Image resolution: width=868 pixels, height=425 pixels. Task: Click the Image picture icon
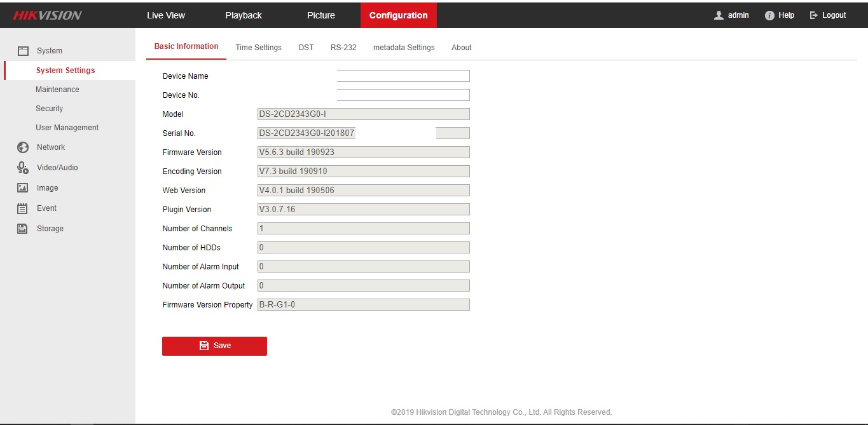(23, 188)
